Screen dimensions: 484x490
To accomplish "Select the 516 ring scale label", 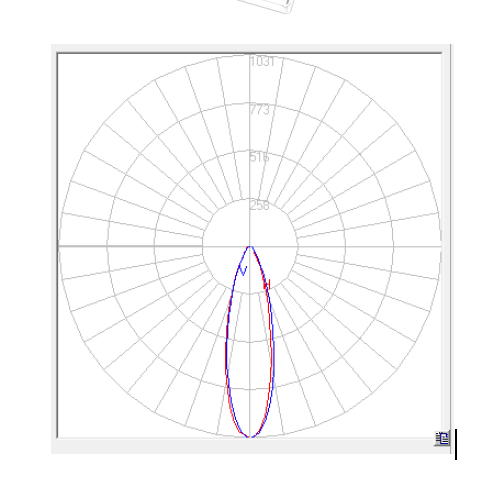I will pyautogui.click(x=259, y=157).
